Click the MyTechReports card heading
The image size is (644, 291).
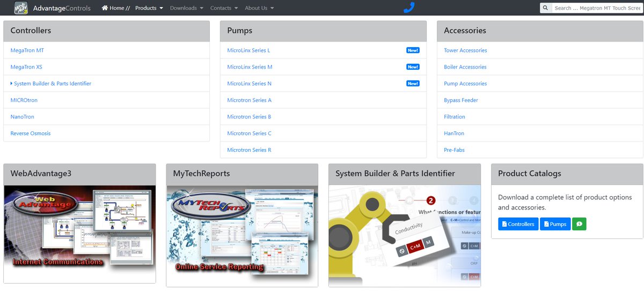pos(242,174)
